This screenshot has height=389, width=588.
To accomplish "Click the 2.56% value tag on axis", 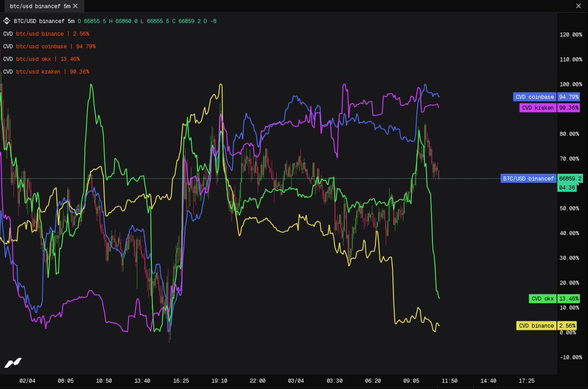I will pos(567,326).
